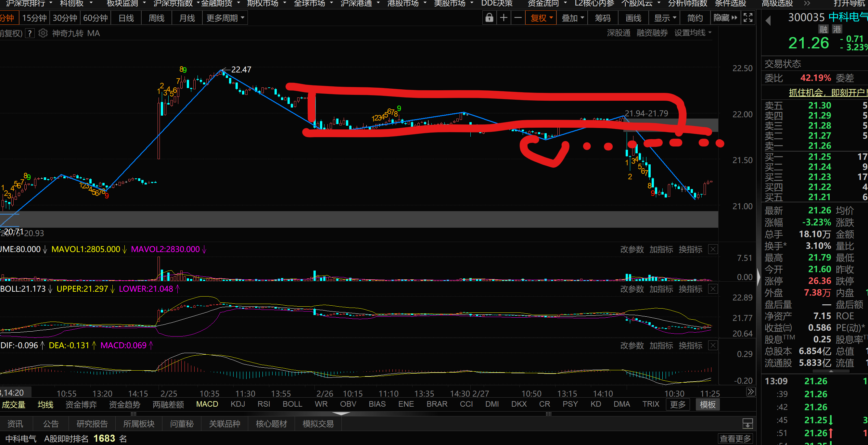The width and height of the screenshot is (868, 445).
Task: Click the download icon beside 模拟交易 row
Action: click(x=747, y=424)
